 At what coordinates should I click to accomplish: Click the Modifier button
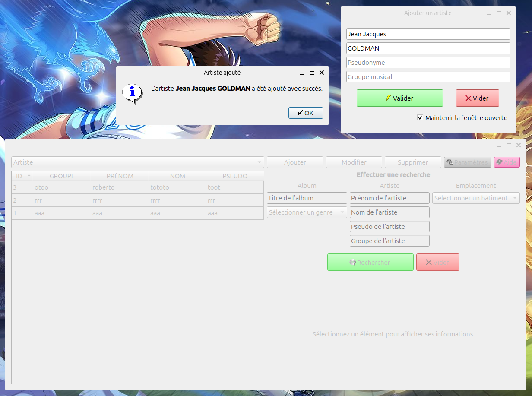click(354, 162)
